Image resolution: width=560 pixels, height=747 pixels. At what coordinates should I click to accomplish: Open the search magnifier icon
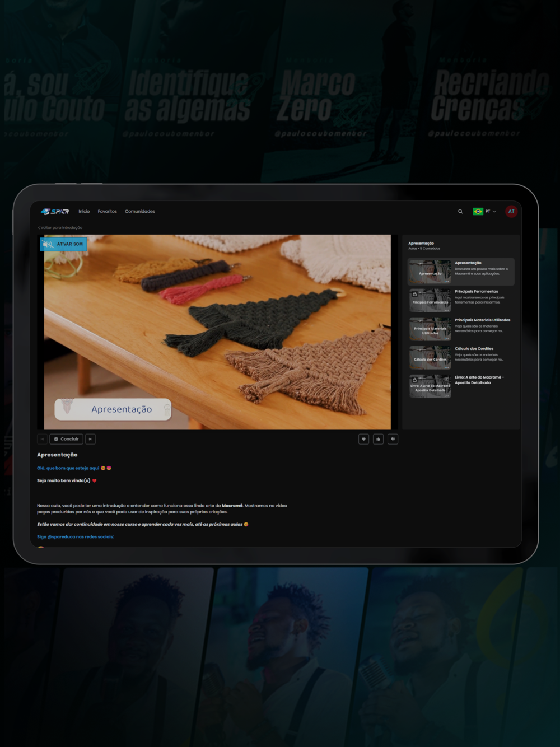460,212
